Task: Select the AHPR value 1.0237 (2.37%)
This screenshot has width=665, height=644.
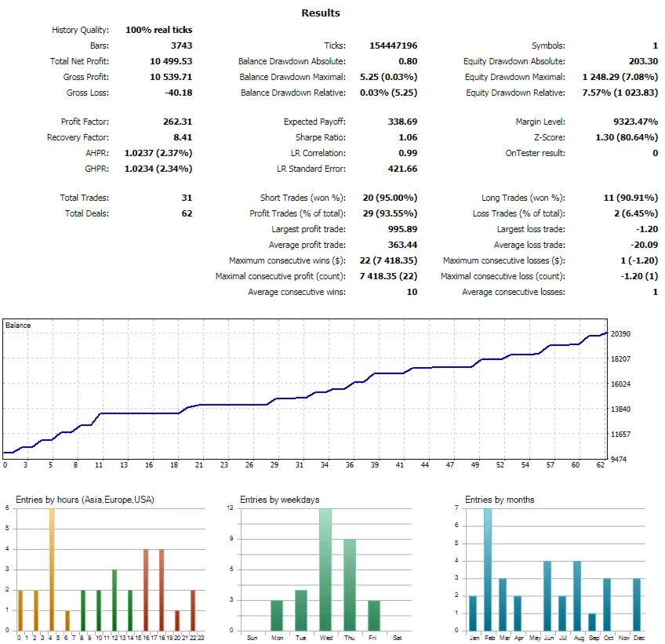Action: pyautogui.click(x=158, y=153)
